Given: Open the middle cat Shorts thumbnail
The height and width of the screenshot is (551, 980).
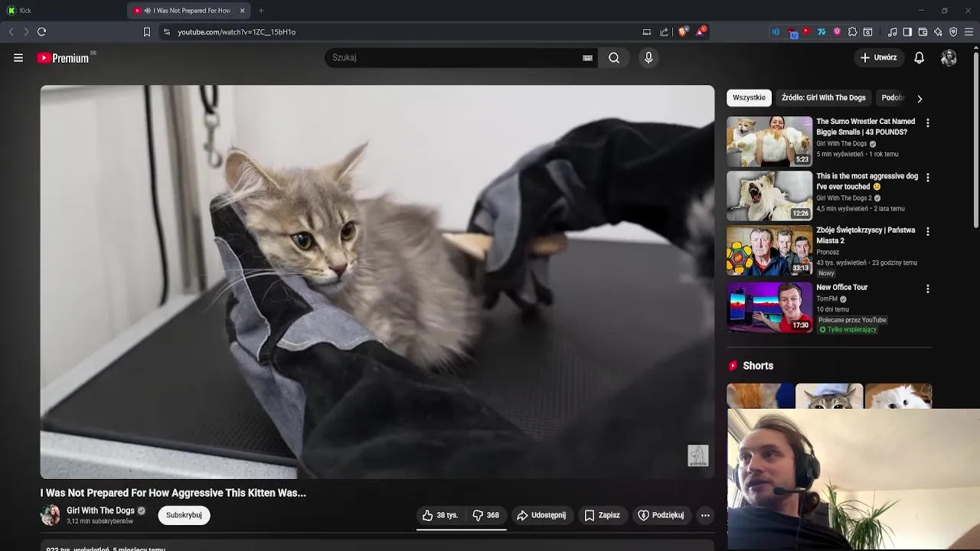Looking at the screenshot, I should 829,396.
